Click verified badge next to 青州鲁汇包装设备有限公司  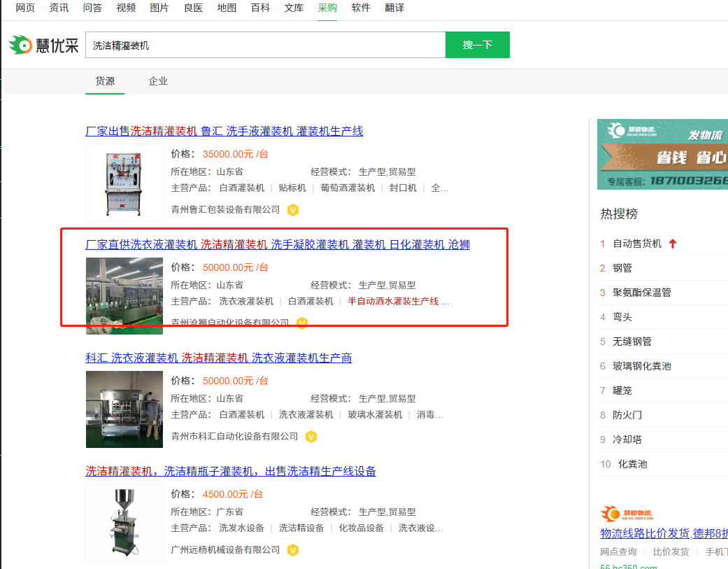click(293, 210)
